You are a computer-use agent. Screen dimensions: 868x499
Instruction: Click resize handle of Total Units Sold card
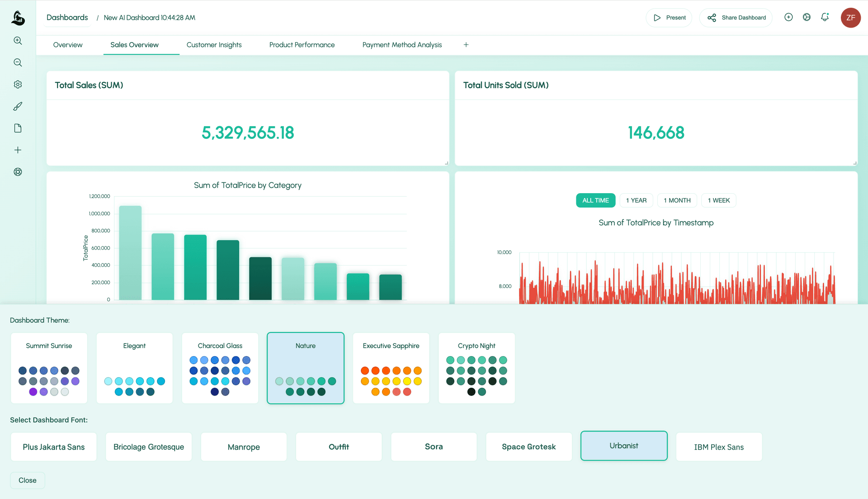[x=854, y=163]
